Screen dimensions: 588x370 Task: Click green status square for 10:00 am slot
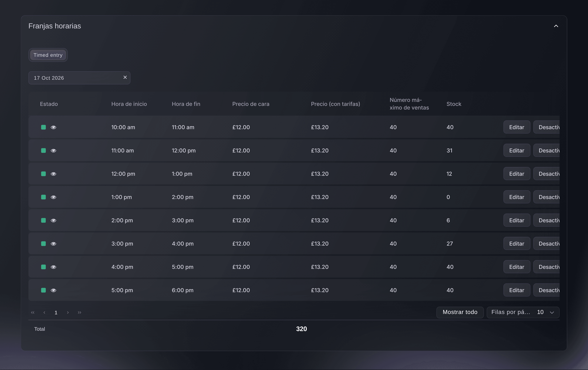[44, 127]
